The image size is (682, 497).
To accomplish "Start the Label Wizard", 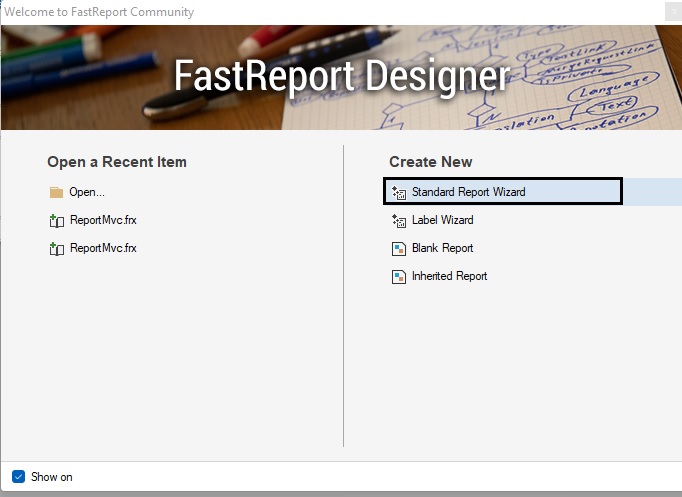I will point(442,220).
